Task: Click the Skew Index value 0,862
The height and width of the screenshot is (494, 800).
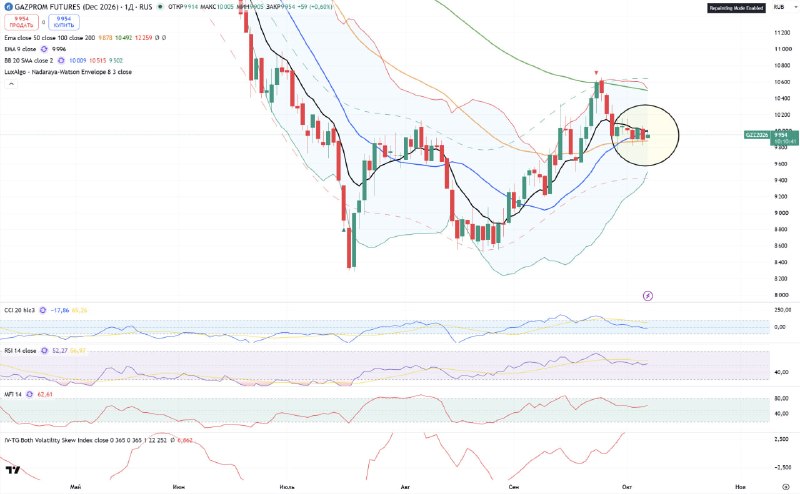Action: pyautogui.click(x=185, y=440)
